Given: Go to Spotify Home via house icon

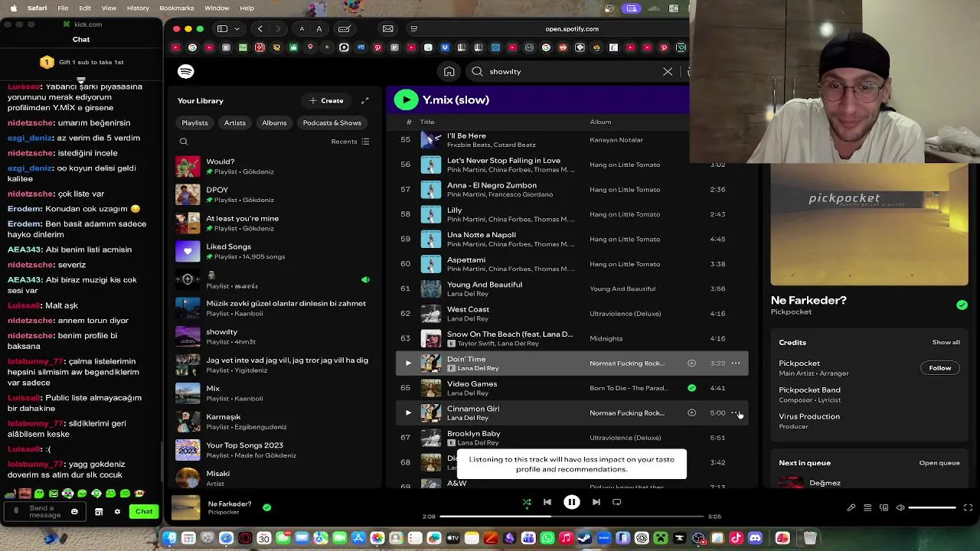Looking at the screenshot, I should point(449,71).
